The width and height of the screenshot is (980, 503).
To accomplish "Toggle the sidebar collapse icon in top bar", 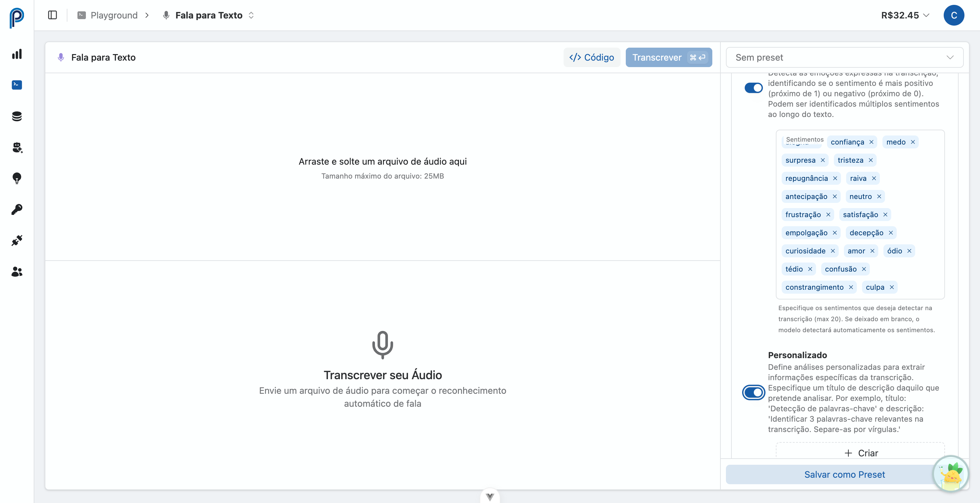I will [52, 15].
